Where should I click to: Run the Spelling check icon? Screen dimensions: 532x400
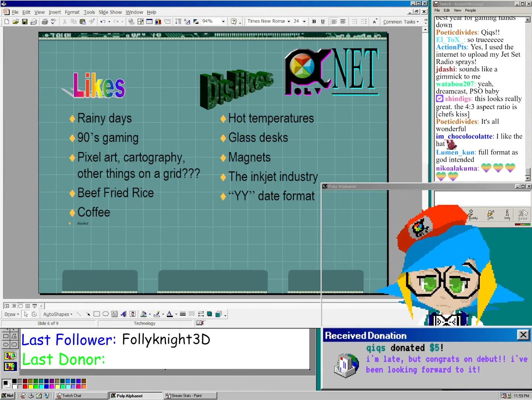click(54, 22)
